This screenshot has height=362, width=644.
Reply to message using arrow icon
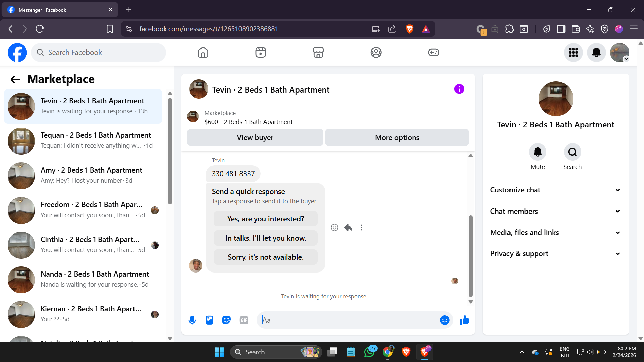point(348,228)
